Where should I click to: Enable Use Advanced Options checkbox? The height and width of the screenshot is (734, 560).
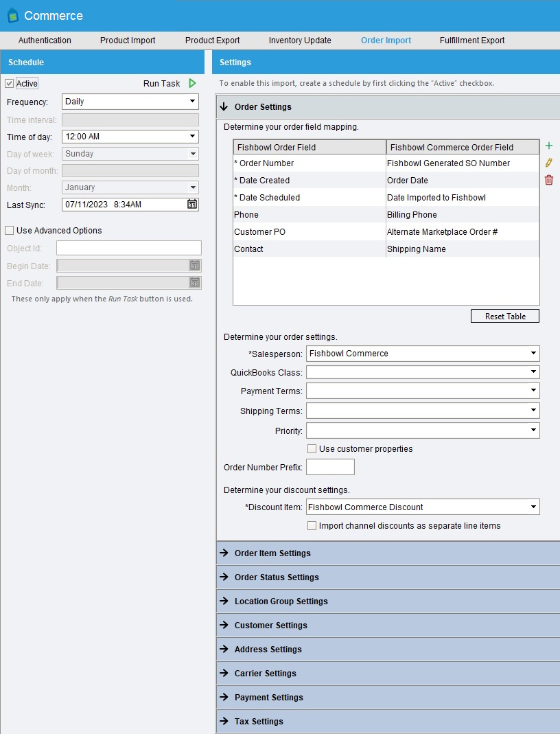(x=9, y=231)
